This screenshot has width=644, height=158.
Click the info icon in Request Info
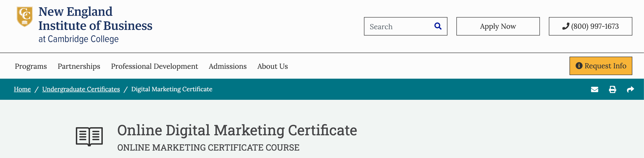click(x=579, y=66)
